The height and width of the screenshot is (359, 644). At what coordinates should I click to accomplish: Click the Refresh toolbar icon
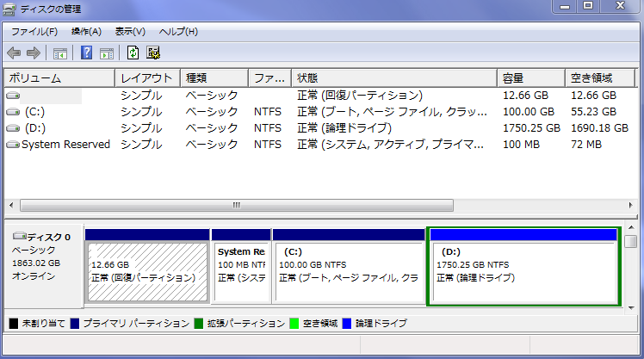(133, 53)
